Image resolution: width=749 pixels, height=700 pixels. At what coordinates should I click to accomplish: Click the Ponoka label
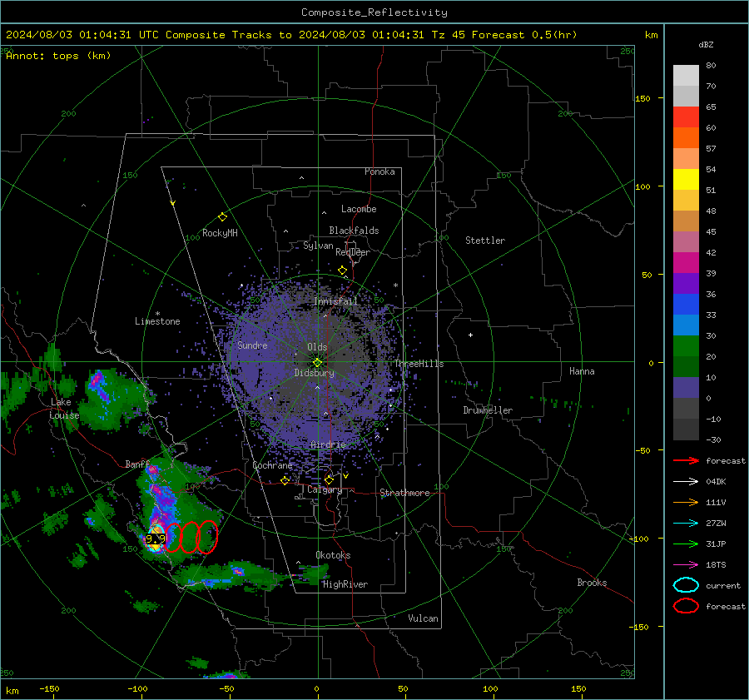tap(379, 171)
